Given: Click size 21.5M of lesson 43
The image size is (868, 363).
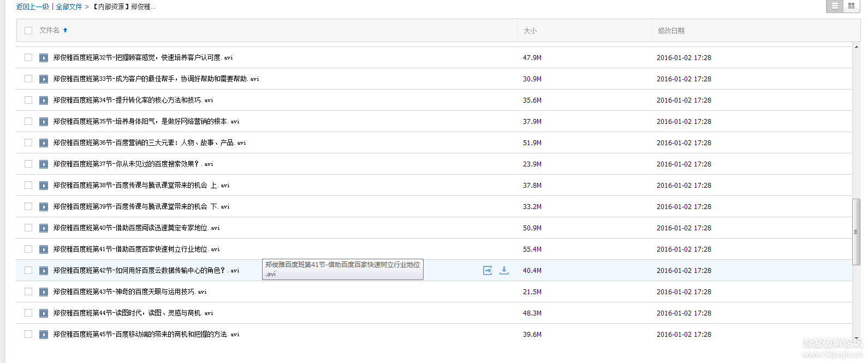Looking at the screenshot, I should [x=532, y=291].
